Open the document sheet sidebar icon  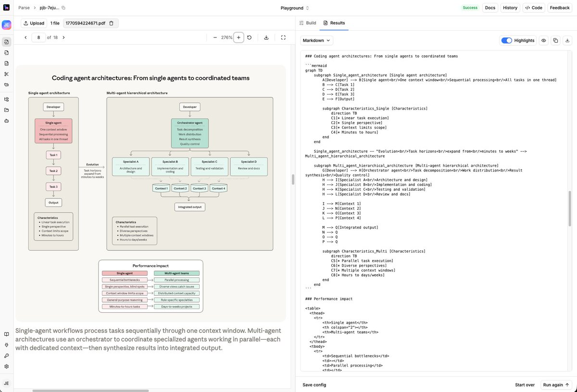6,63
